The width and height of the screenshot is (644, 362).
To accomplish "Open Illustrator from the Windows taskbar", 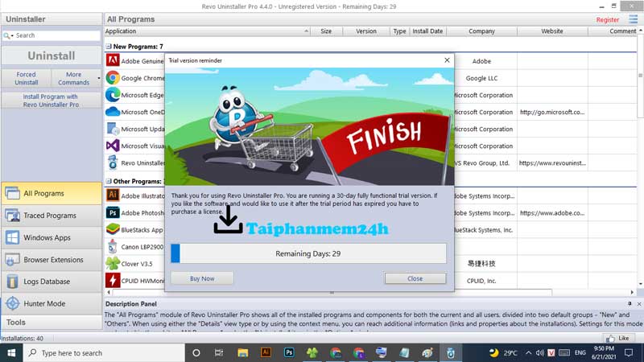I will [266, 352].
